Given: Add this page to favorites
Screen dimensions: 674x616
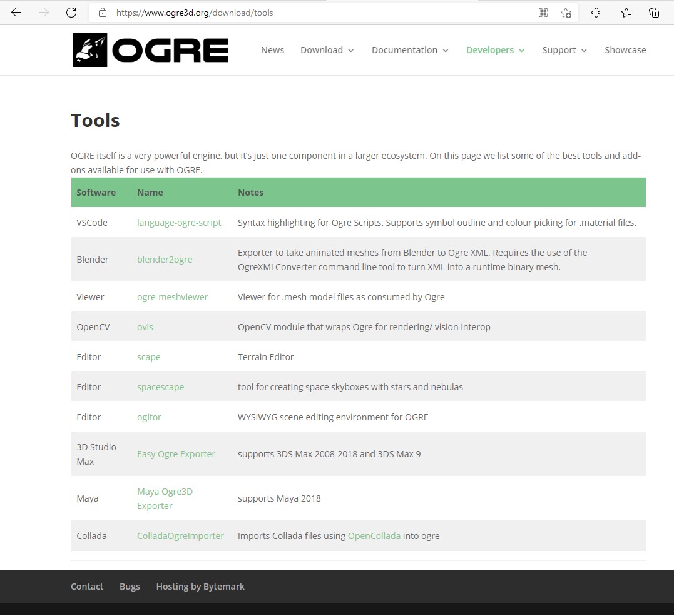Looking at the screenshot, I should click(x=566, y=13).
